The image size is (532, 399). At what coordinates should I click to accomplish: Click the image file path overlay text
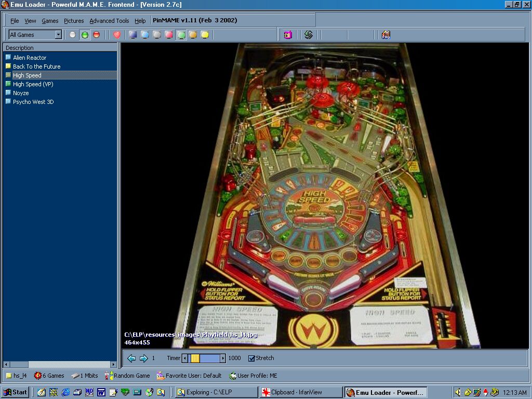tap(191, 335)
